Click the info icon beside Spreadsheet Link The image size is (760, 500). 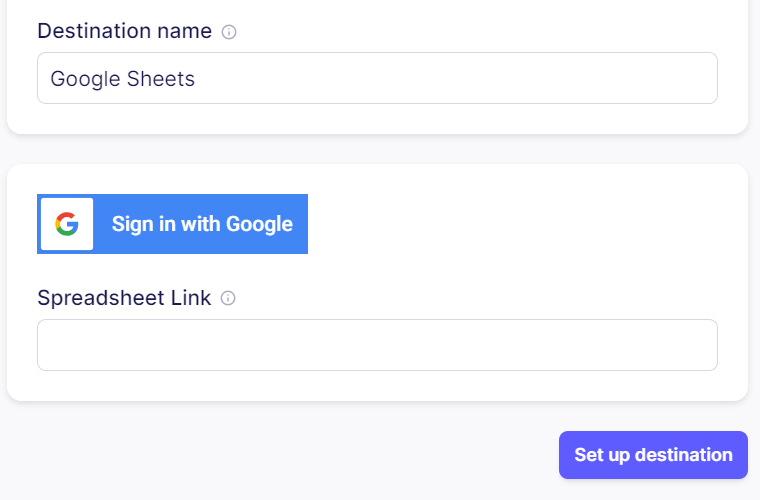pyautogui.click(x=228, y=298)
